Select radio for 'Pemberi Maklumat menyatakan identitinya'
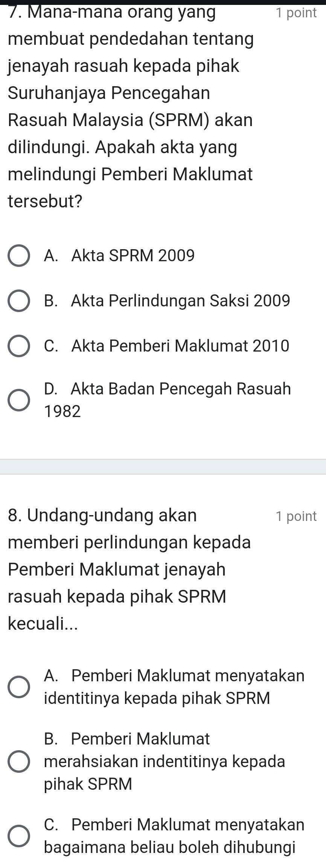The width and height of the screenshot is (326, 868). 18,687
